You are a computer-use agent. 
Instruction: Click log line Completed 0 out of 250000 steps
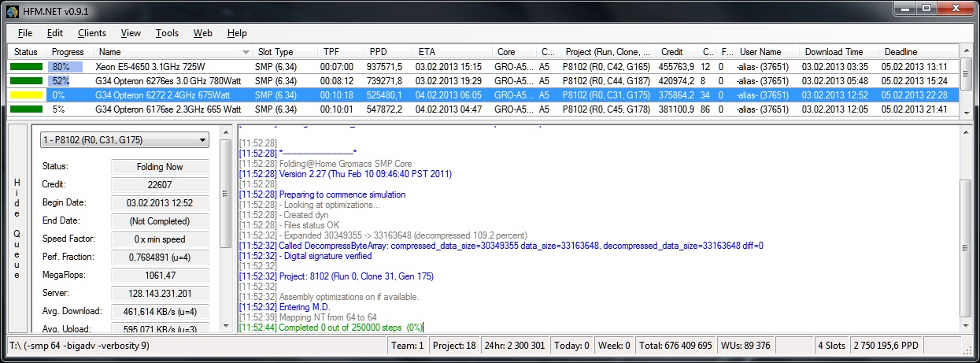coord(331,328)
